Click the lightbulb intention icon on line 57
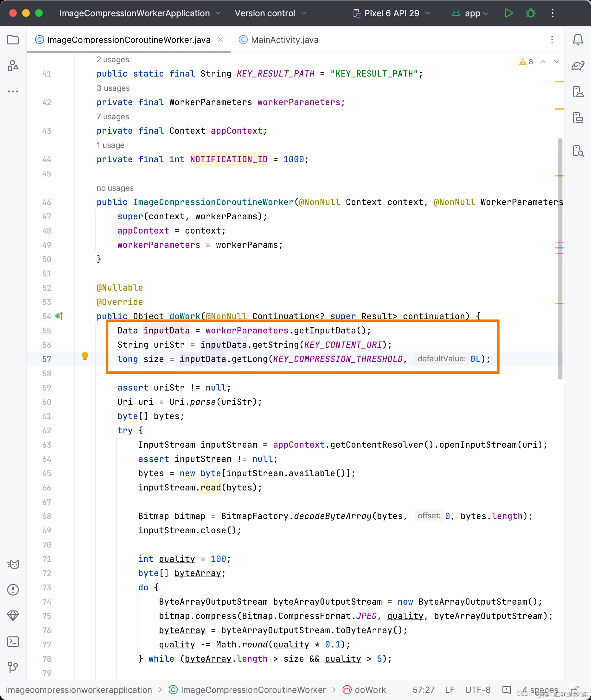 pyautogui.click(x=85, y=356)
